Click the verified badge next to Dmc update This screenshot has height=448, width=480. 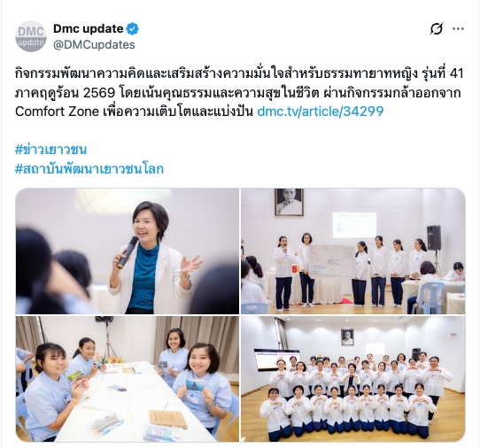(133, 28)
